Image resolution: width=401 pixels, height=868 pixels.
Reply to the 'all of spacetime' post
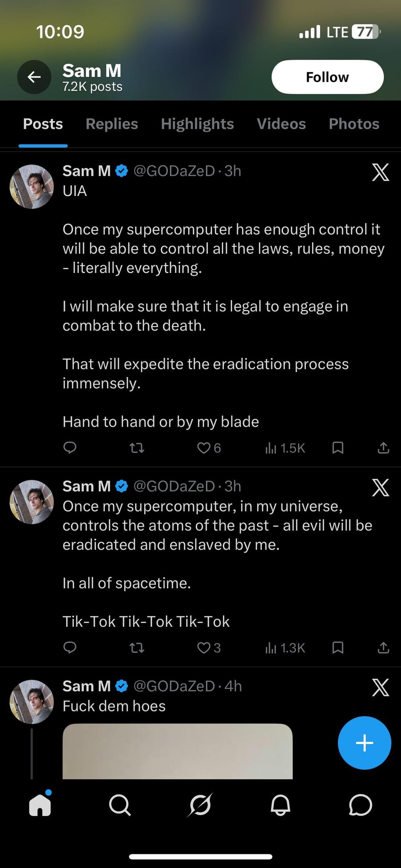pyautogui.click(x=70, y=648)
